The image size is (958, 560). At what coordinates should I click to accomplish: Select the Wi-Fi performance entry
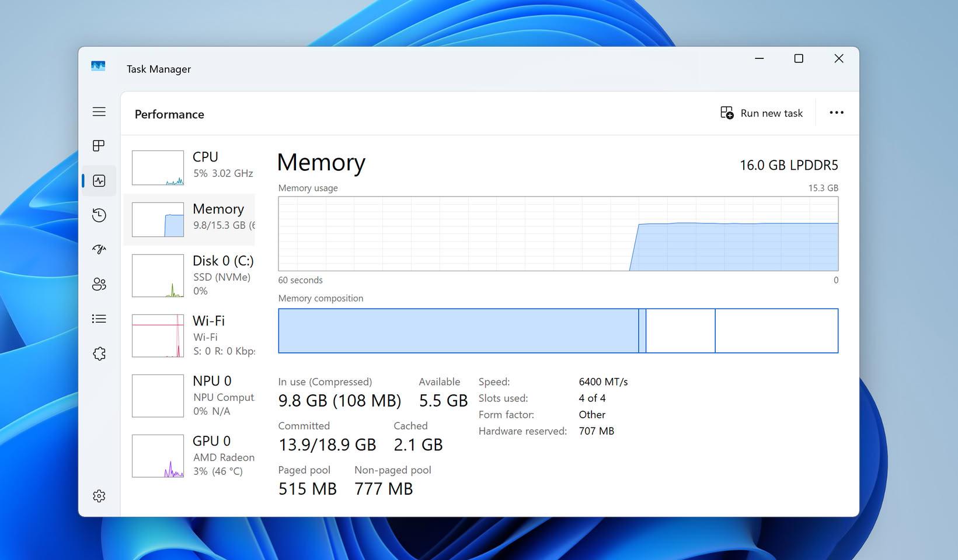point(190,335)
